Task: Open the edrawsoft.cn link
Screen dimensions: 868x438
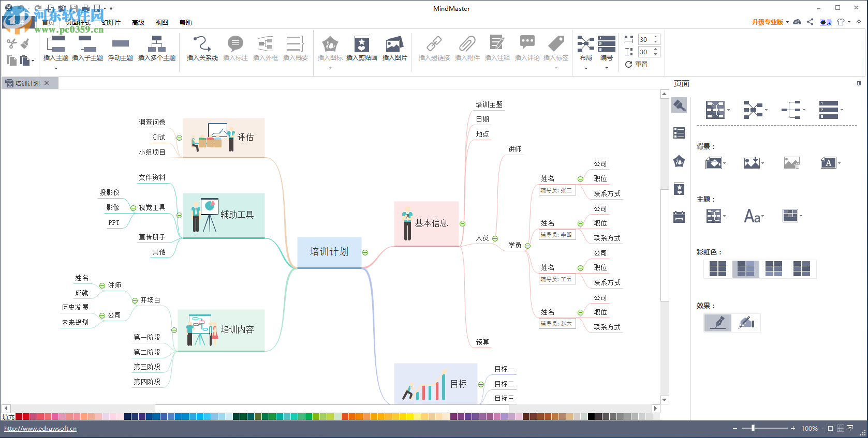Action: (40, 429)
